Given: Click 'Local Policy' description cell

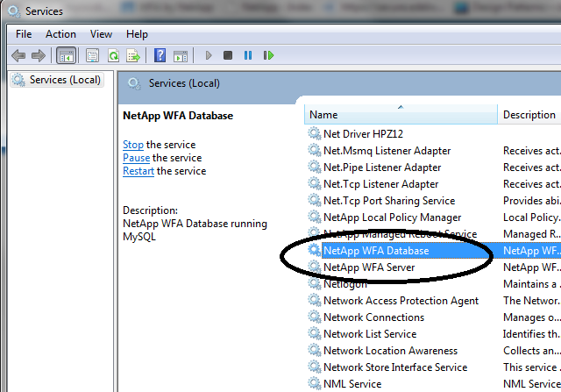Looking at the screenshot, I should (532, 217).
